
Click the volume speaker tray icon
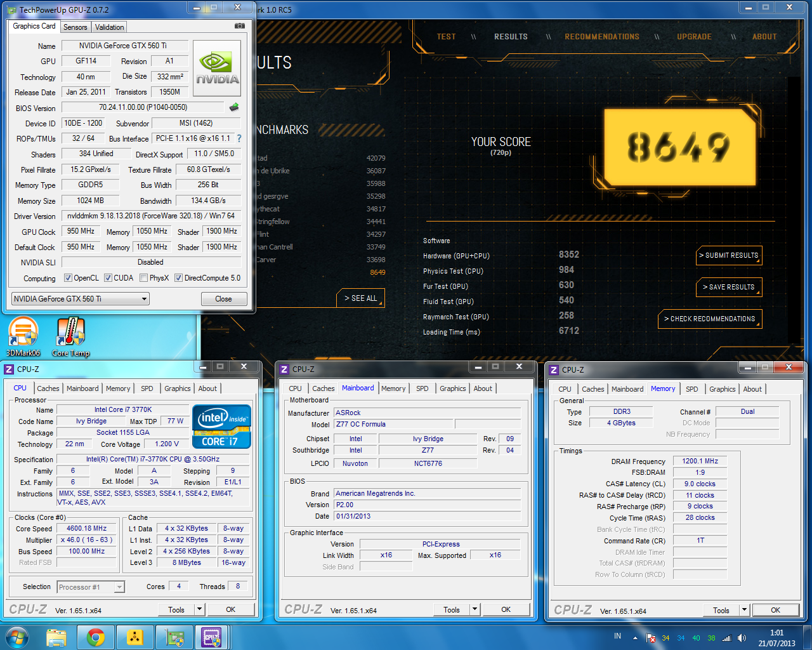tap(742, 638)
